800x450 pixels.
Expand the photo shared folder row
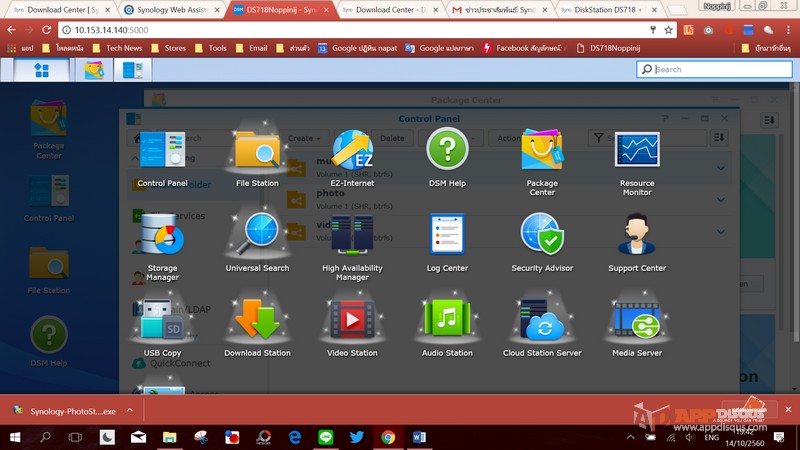pyautogui.click(x=720, y=199)
